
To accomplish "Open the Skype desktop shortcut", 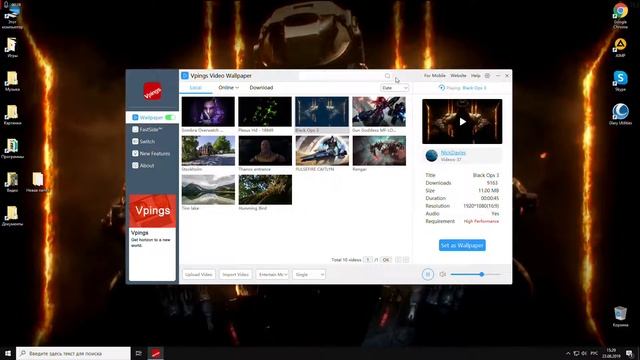I will tap(620, 81).
